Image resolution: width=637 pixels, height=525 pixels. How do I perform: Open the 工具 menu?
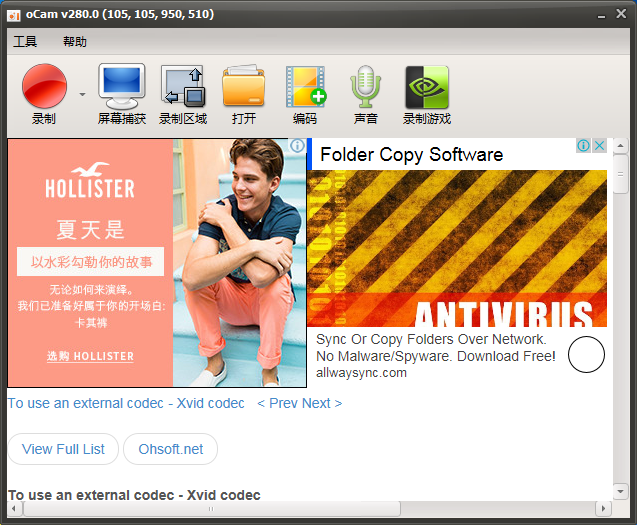click(25, 42)
